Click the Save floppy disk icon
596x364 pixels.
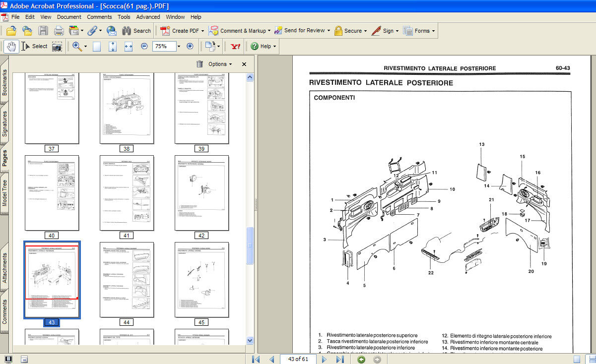[43, 31]
